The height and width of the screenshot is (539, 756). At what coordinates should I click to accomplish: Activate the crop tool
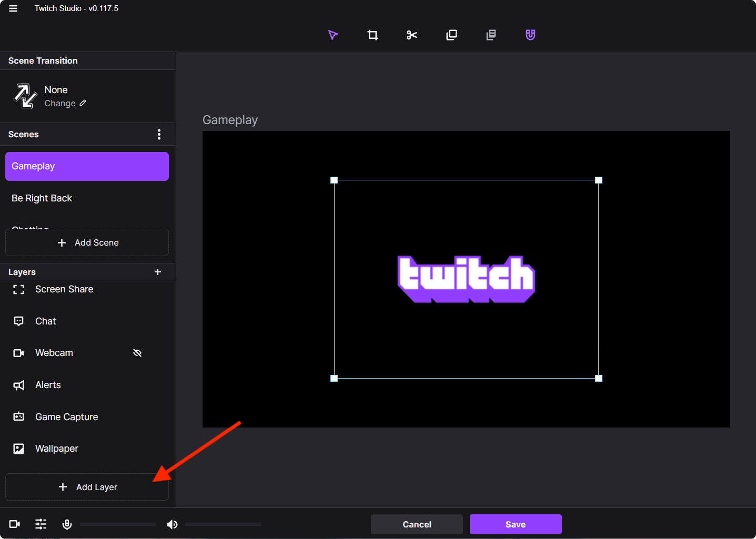[x=372, y=35]
